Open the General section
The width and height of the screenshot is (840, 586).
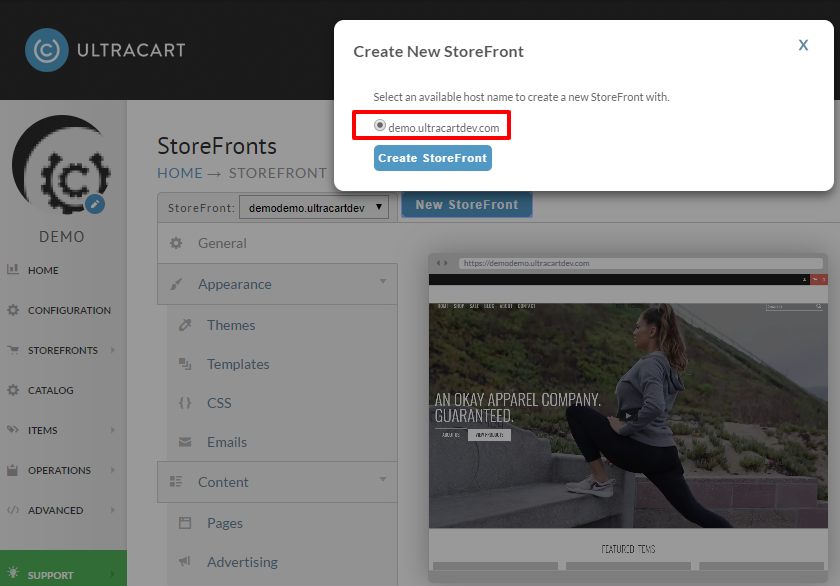coord(277,243)
